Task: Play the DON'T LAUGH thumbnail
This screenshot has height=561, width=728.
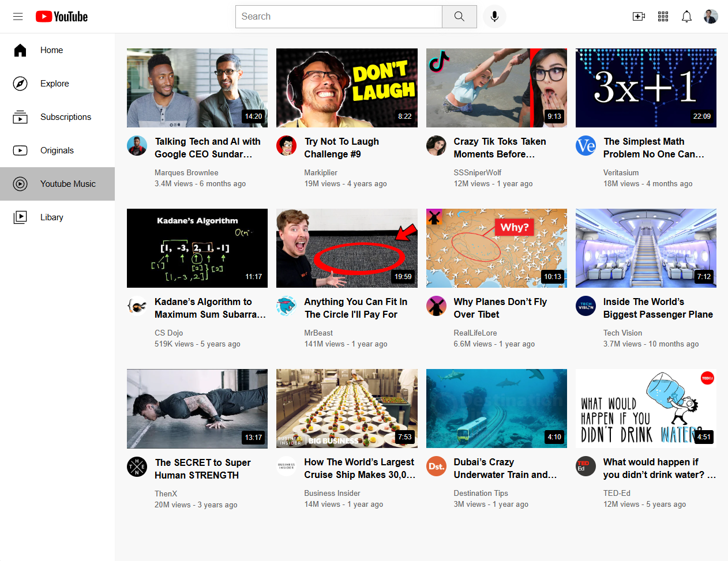Action: coord(347,88)
